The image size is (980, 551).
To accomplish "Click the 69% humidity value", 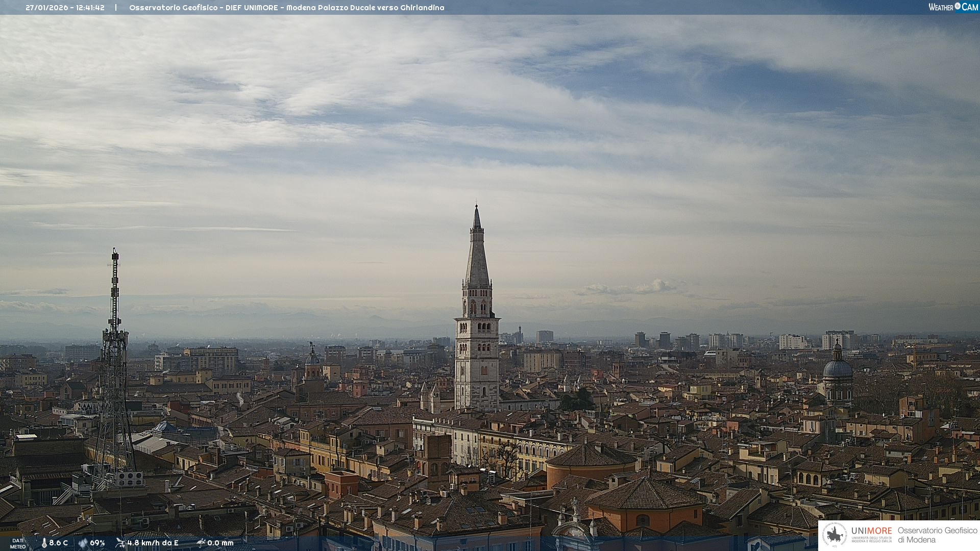I will (97, 543).
